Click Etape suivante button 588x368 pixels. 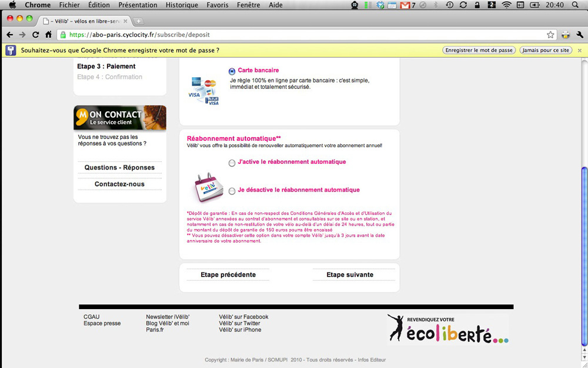coord(350,275)
